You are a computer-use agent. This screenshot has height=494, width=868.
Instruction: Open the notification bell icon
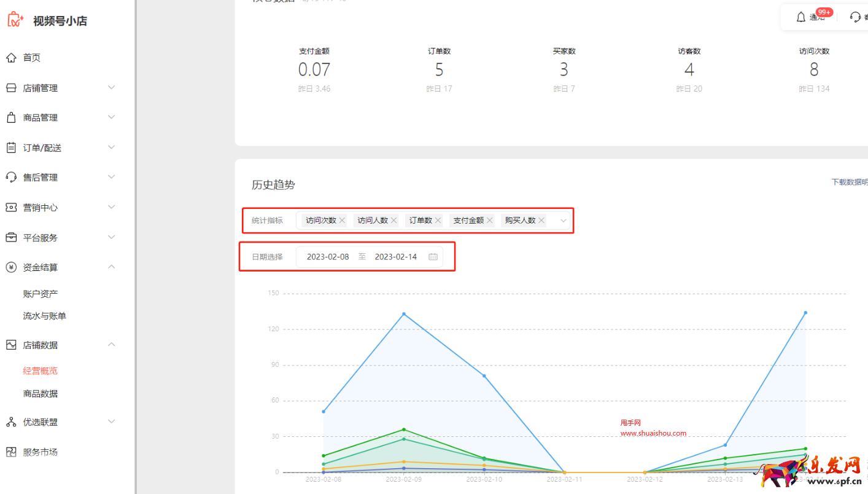(801, 17)
